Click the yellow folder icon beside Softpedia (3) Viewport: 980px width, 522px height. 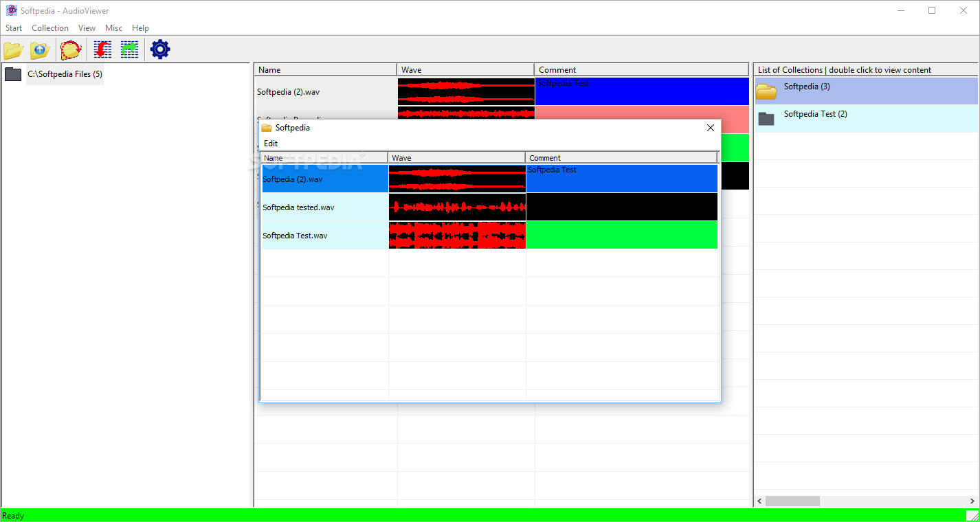766,90
